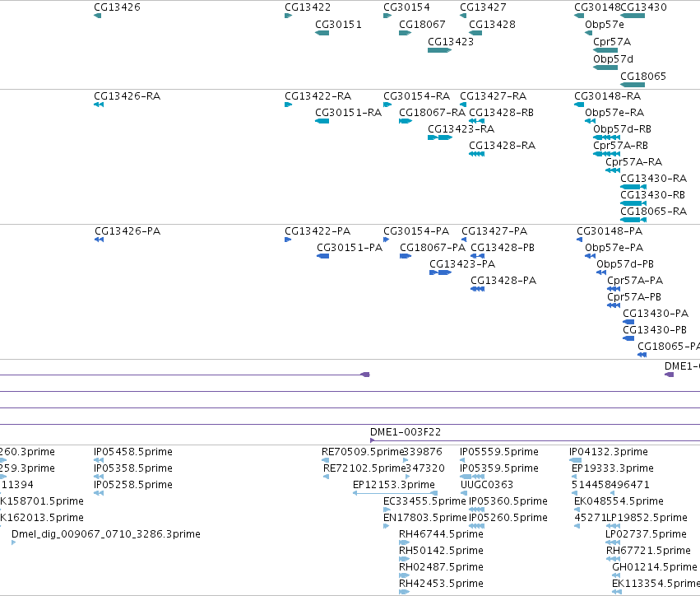Open the CG30151 gene label in top track
The width and height of the screenshot is (700, 596).
coord(338,25)
